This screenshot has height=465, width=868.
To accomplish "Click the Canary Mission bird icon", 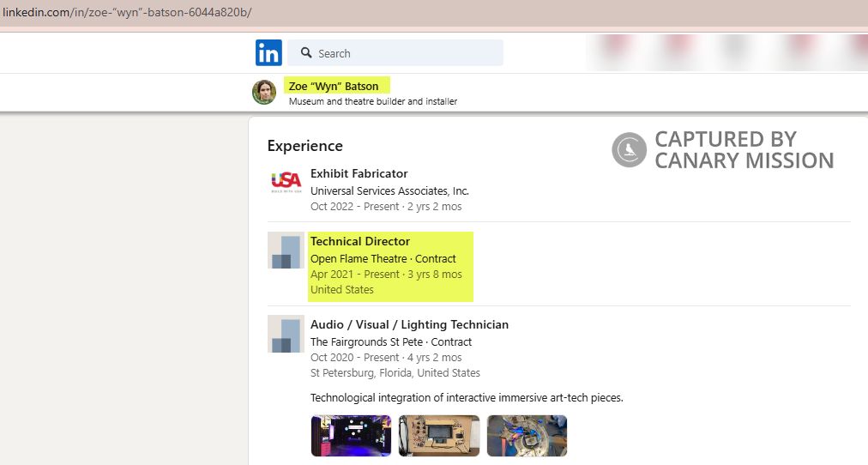I will click(x=629, y=150).
